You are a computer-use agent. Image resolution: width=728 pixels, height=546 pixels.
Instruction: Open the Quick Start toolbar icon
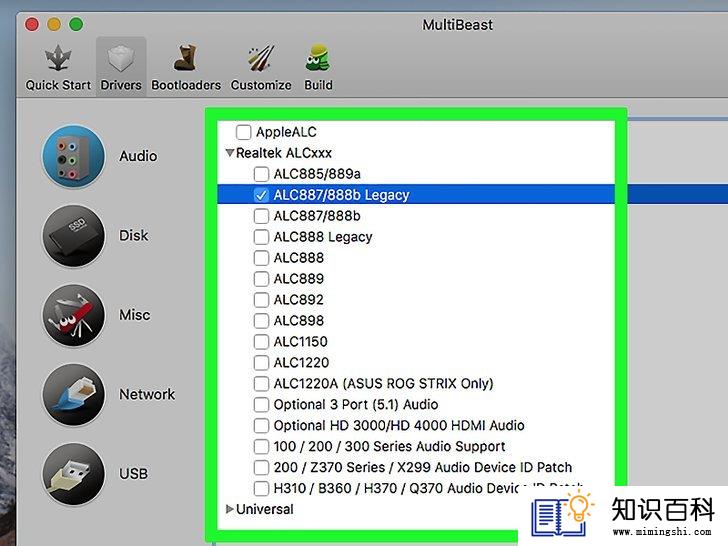tap(58, 58)
